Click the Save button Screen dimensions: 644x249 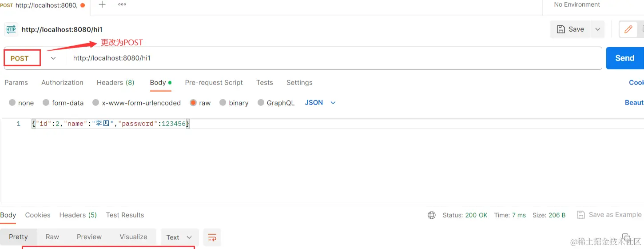coord(571,29)
